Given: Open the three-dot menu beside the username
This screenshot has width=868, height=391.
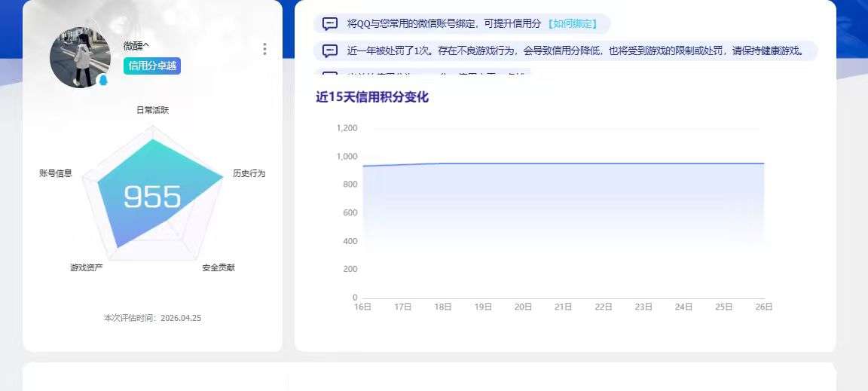Looking at the screenshot, I should (264, 49).
